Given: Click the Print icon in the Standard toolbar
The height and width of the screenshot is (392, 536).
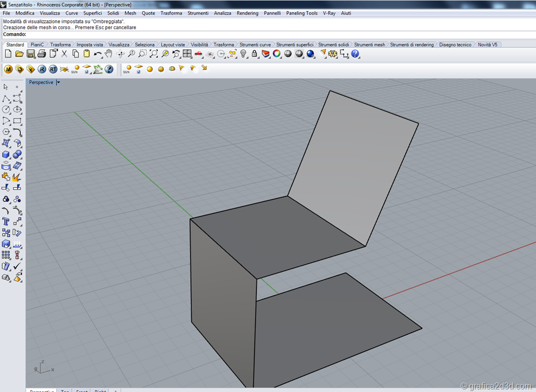Looking at the screenshot, I should click(42, 54).
